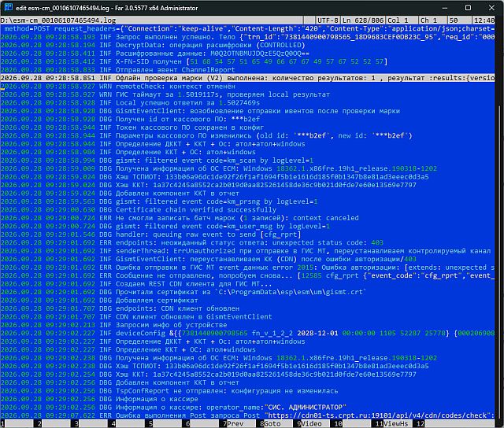The image size is (504, 428).
Task: Click the line 'TspConfReport не отправлен: конфигурация не изменилась'
Action: [x=169, y=391]
